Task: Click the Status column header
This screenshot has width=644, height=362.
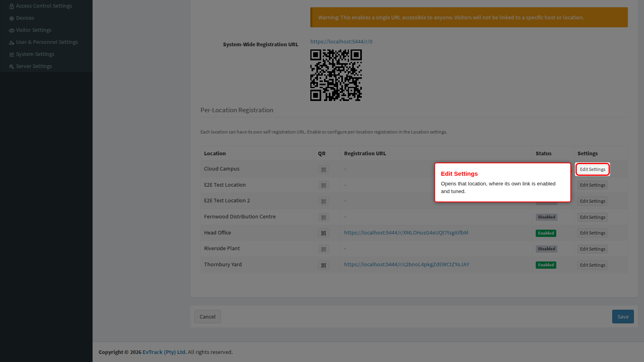Action: point(543,153)
